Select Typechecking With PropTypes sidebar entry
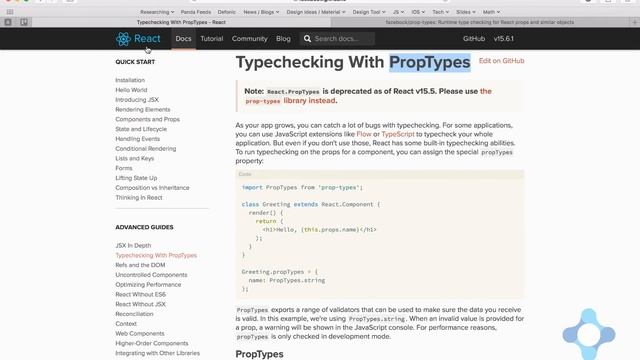The height and width of the screenshot is (360, 640). [156, 255]
